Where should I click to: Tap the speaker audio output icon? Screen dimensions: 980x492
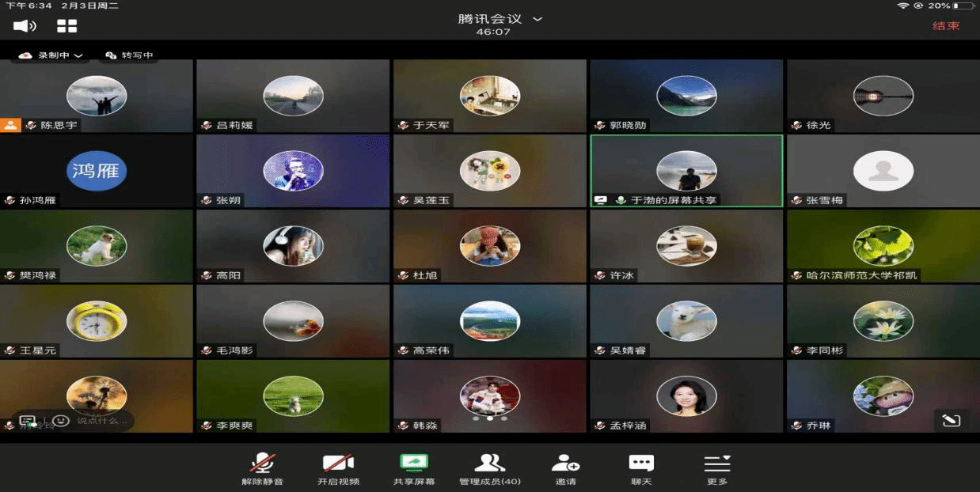pyautogui.click(x=25, y=26)
